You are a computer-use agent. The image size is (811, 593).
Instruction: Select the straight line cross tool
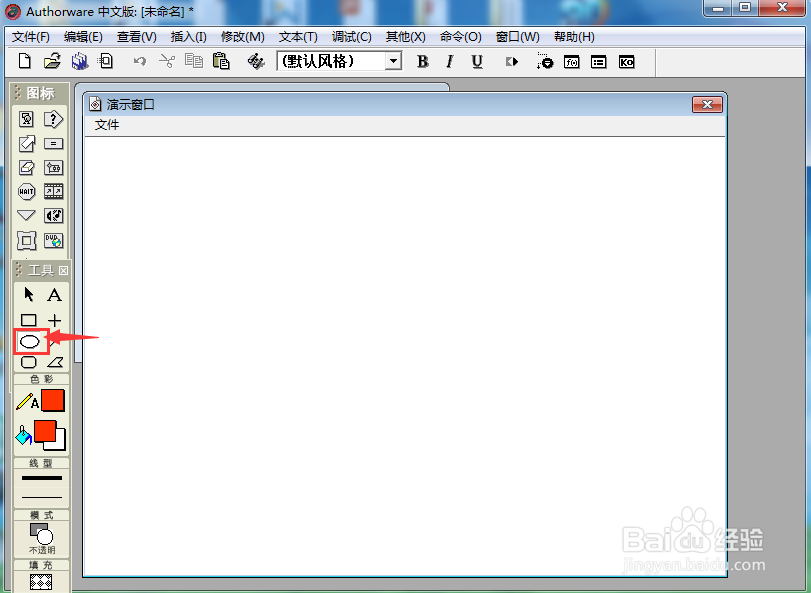[x=54, y=320]
